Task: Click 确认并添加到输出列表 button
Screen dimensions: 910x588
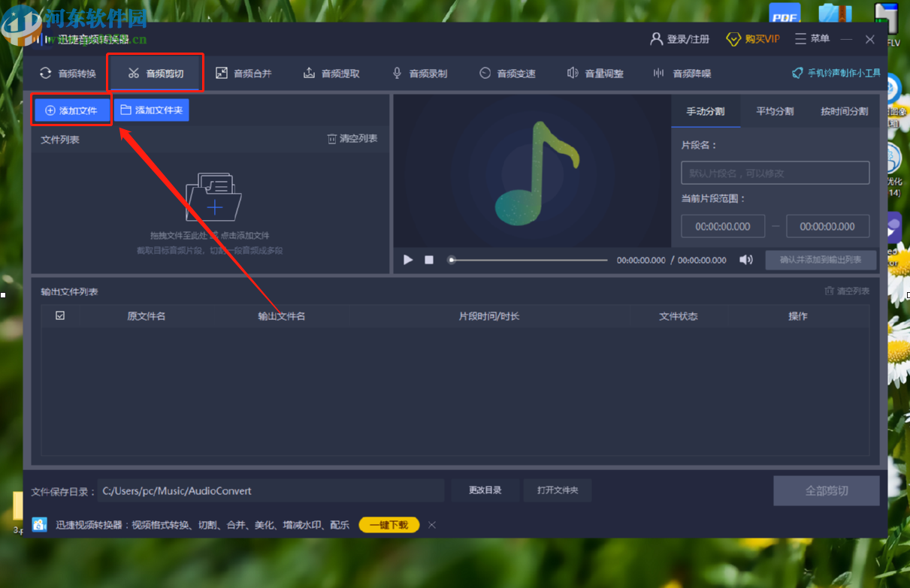Action: point(821,260)
